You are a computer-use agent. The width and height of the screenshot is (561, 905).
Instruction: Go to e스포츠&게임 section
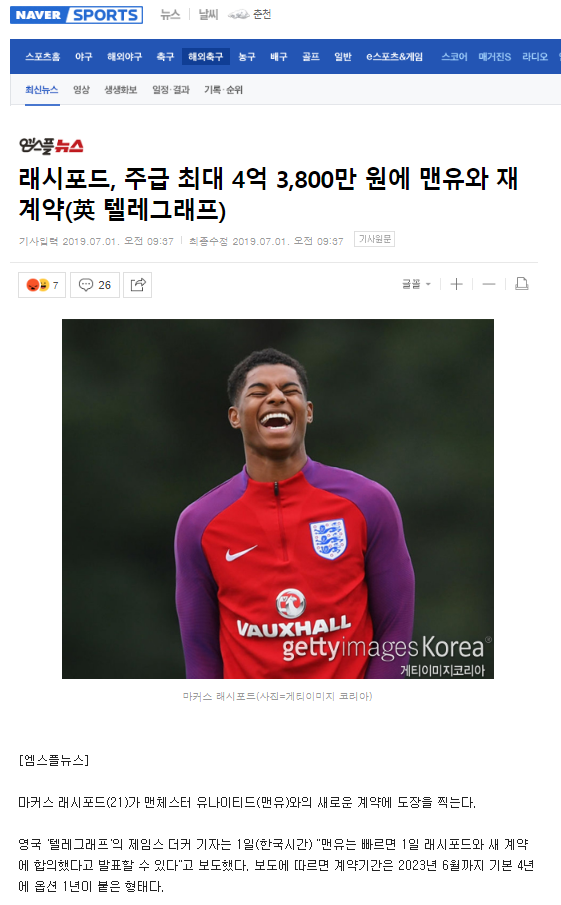394,57
